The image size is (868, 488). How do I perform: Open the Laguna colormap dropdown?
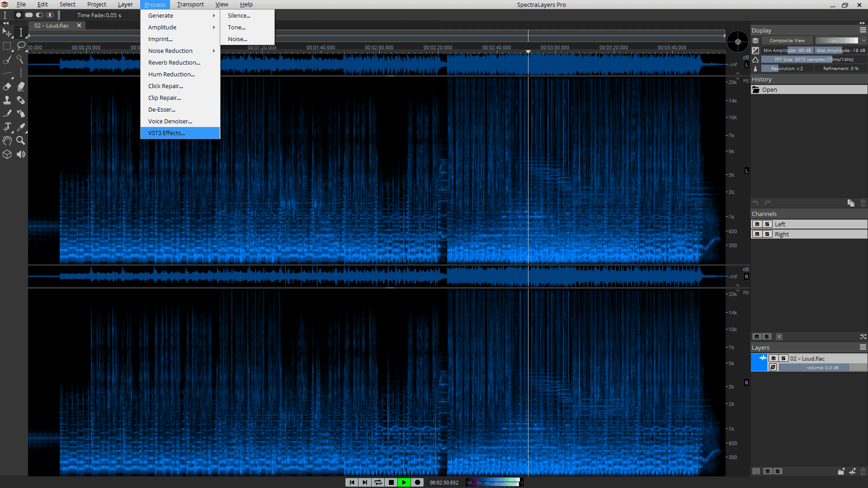click(x=841, y=41)
